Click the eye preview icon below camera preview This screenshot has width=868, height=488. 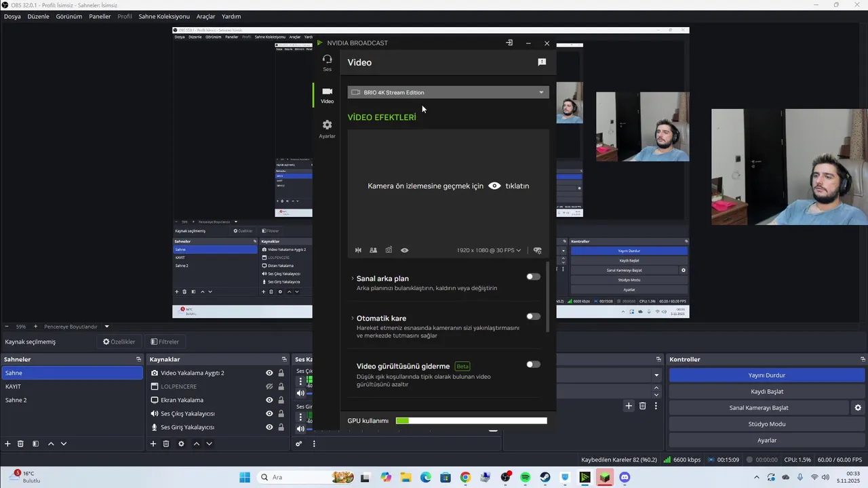point(404,250)
